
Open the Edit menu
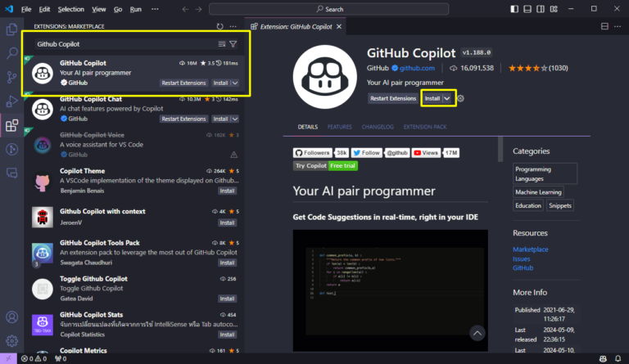point(44,9)
